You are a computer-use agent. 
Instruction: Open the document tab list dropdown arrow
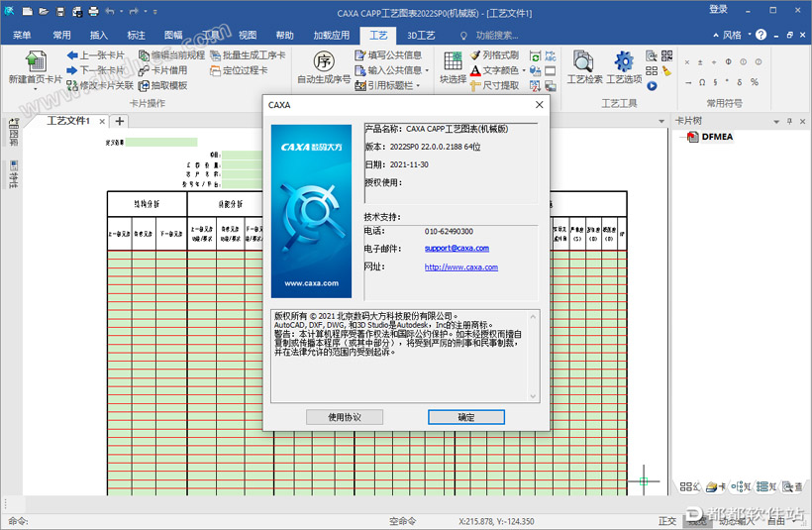[661, 121]
